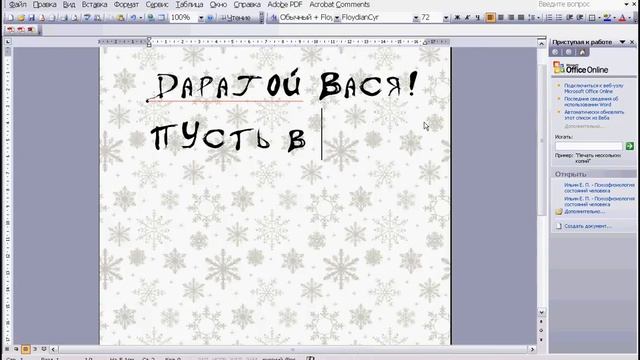
Task: Open Font Color dropdown arrow
Action: [629, 18]
